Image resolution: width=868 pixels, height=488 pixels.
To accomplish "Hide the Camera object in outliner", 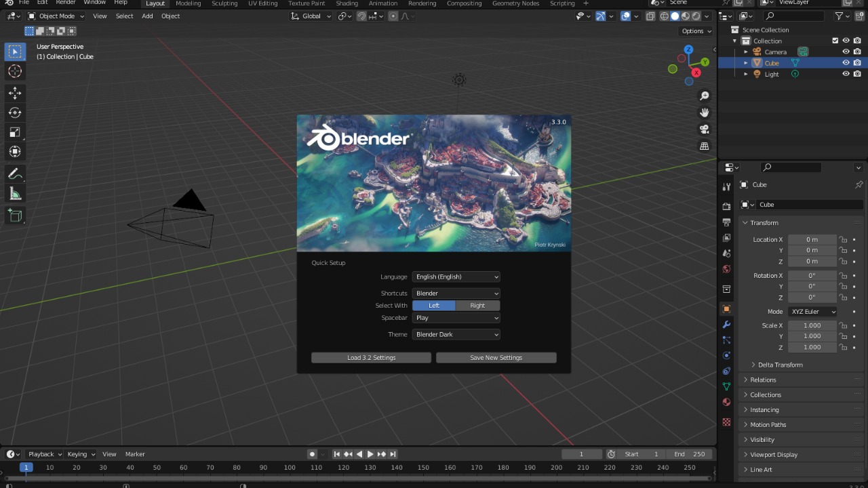I will pos(846,52).
